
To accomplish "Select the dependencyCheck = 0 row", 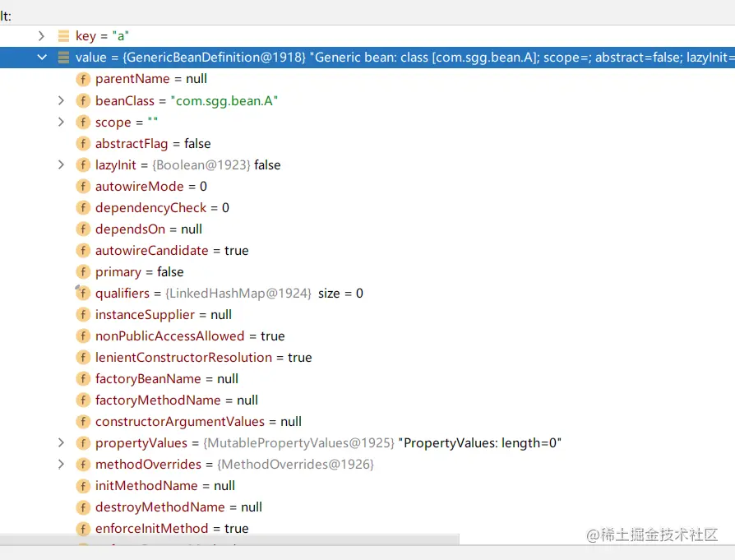I will tap(162, 207).
